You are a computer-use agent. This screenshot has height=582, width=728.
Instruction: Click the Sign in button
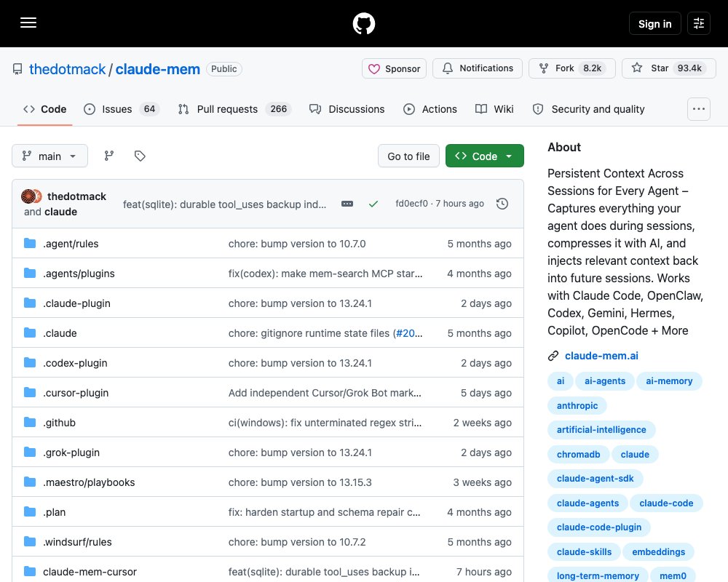(x=654, y=23)
